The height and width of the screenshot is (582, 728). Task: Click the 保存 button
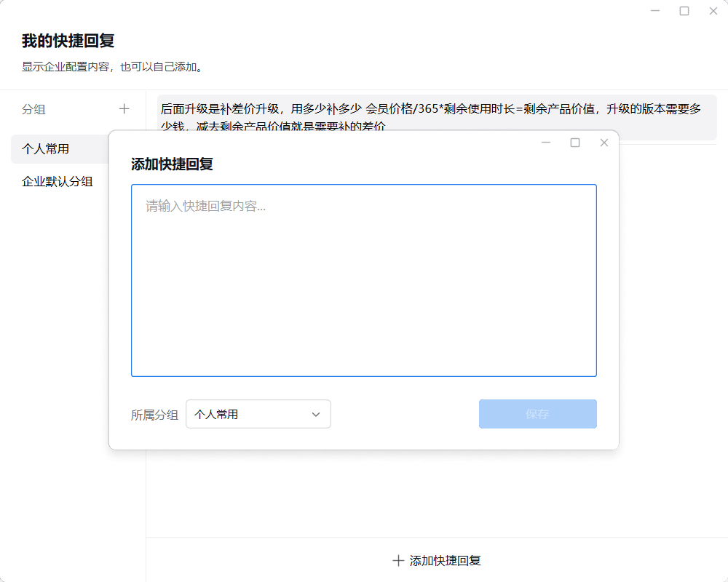(x=537, y=413)
